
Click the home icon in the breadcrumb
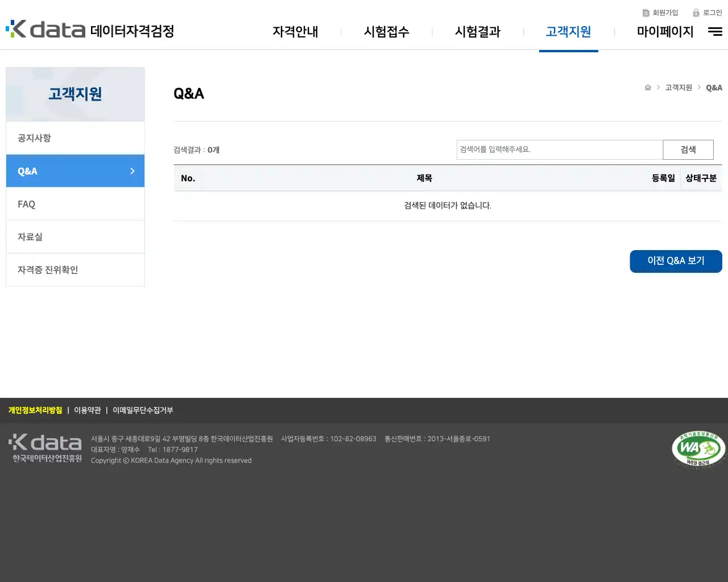[648, 88]
